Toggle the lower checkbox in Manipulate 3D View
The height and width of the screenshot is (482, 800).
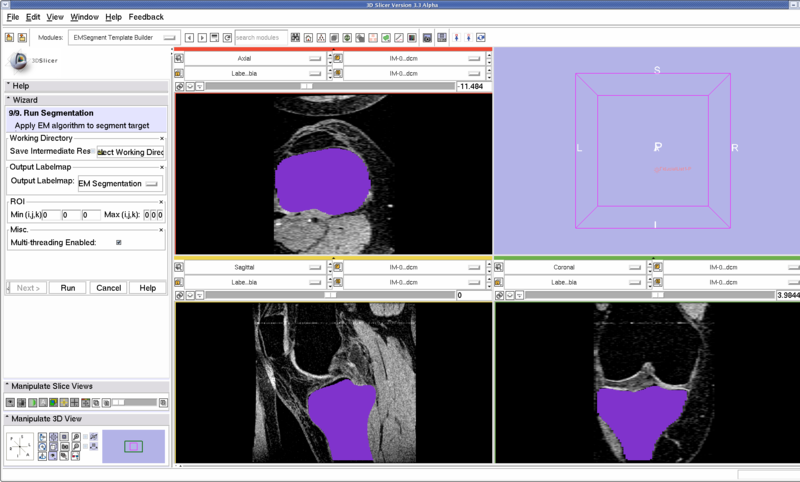(86, 447)
